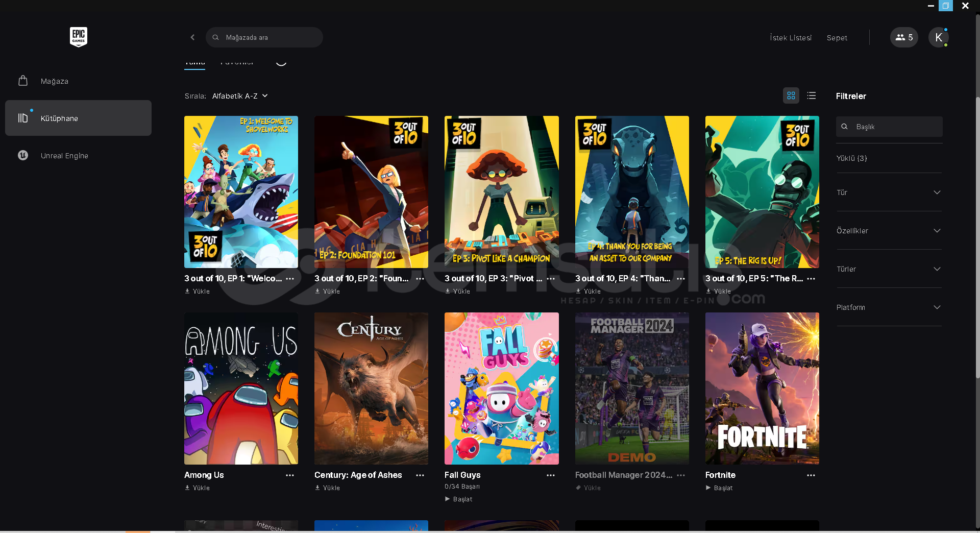This screenshot has width=980, height=533.
Task: Switch to list view
Action: [812, 95]
